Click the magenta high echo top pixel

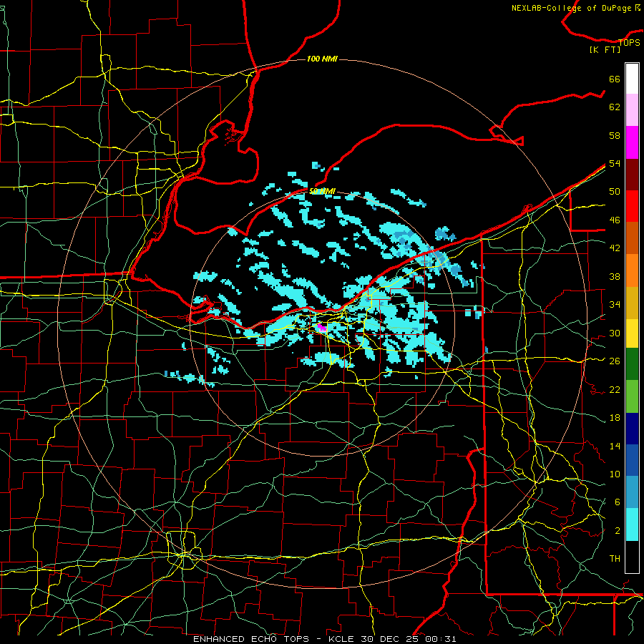coord(321,327)
